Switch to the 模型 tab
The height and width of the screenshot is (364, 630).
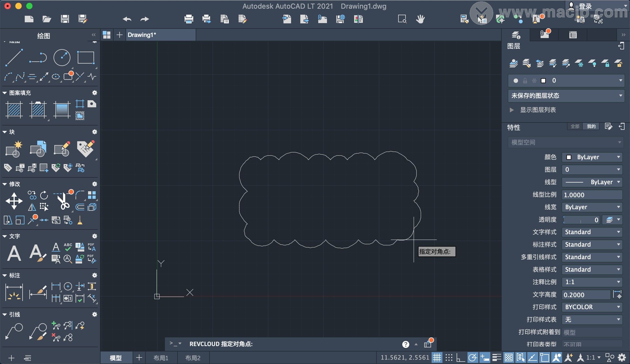pyautogui.click(x=116, y=358)
